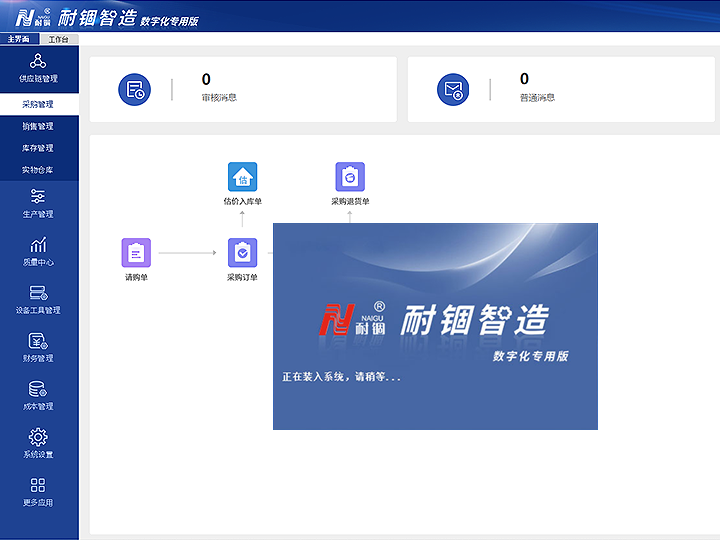Click the 估价入库单 label text
The width and height of the screenshot is (720, 540).
(x=242, y=201)
